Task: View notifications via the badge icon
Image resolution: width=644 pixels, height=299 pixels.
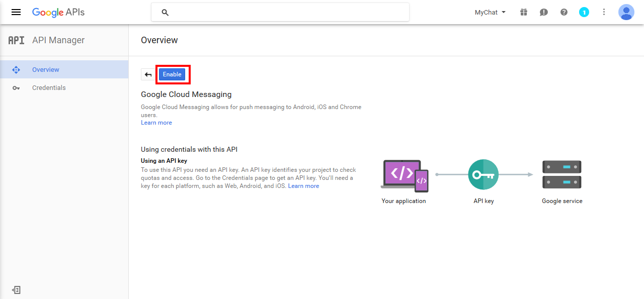Action: pos(584,12)
